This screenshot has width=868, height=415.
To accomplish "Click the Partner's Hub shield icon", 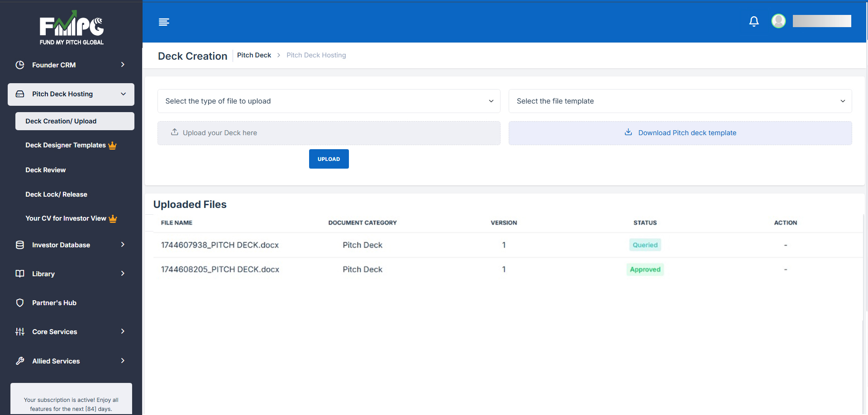I will pos(20,303).
